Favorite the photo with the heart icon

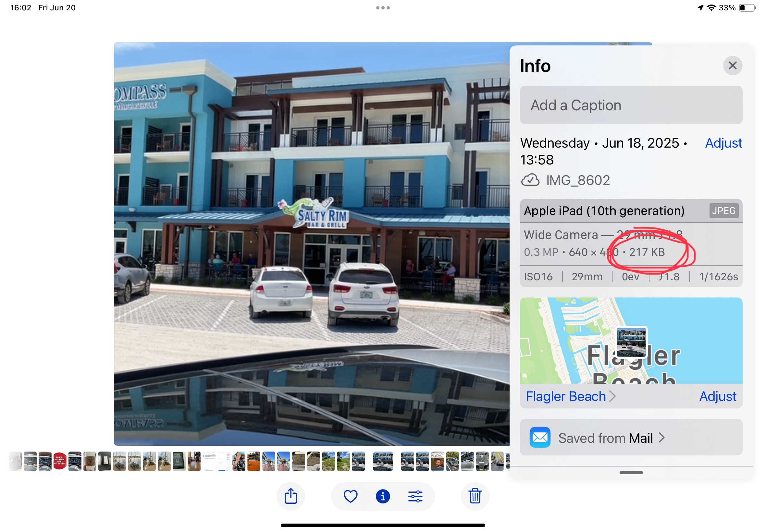350,496
